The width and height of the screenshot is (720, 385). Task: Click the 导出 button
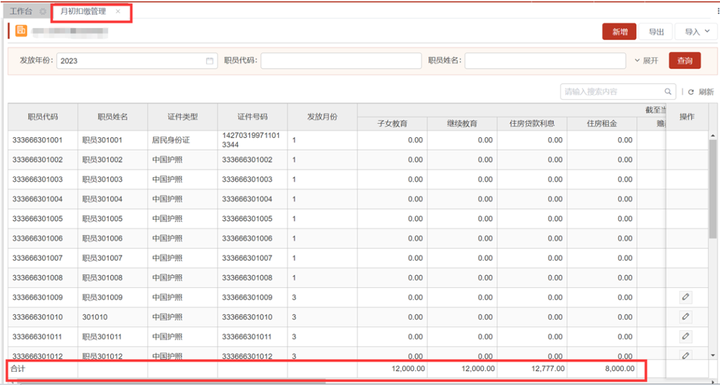(656, 32)
